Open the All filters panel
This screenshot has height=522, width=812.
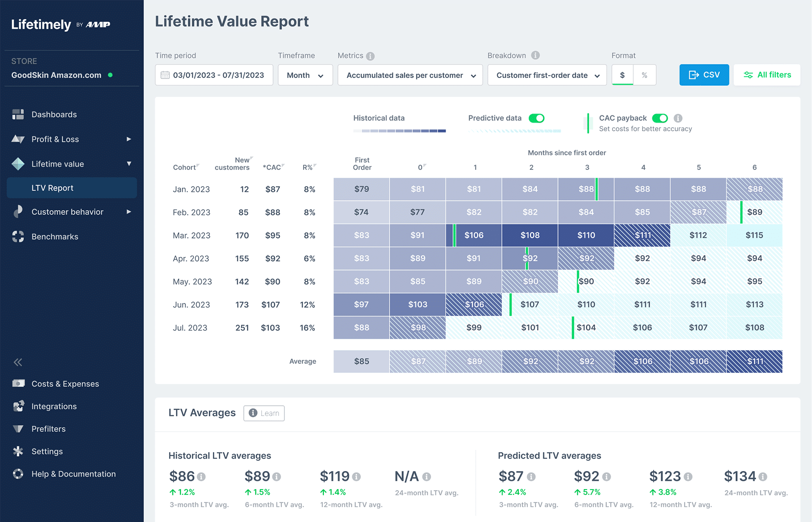[x=766, y=75]
